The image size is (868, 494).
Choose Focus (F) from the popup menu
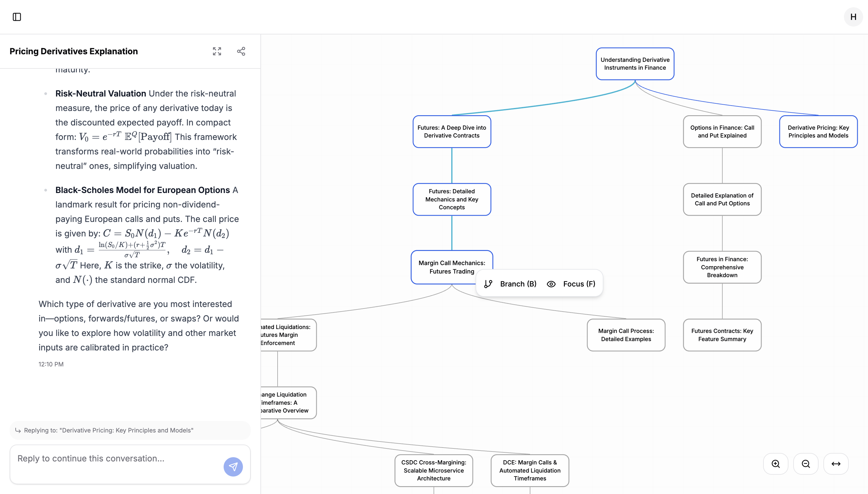(x=572, y=284)
